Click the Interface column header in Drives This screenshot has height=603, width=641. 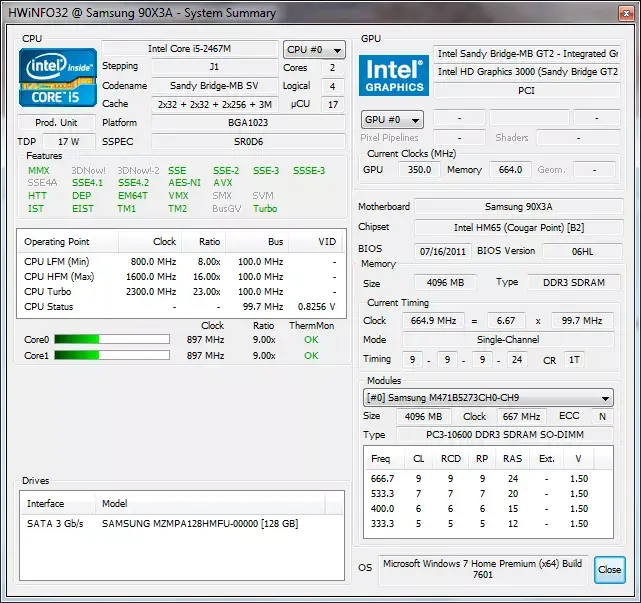tap(58, 504)
